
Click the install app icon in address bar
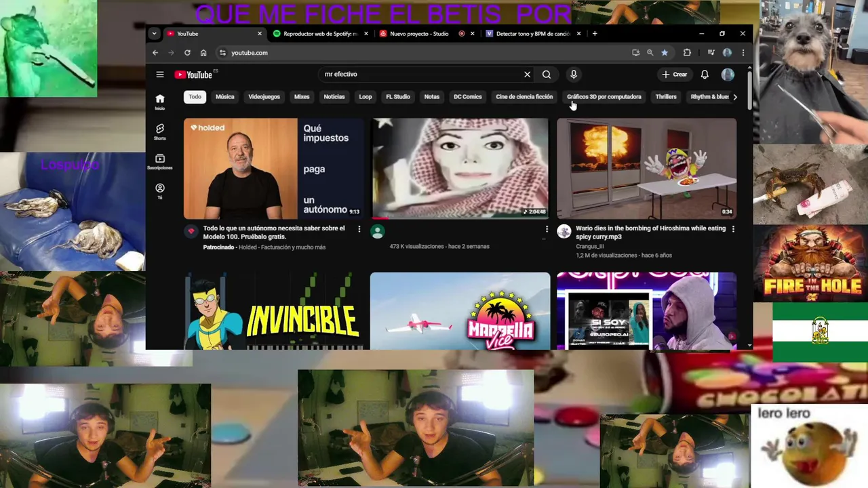[635, 53]
